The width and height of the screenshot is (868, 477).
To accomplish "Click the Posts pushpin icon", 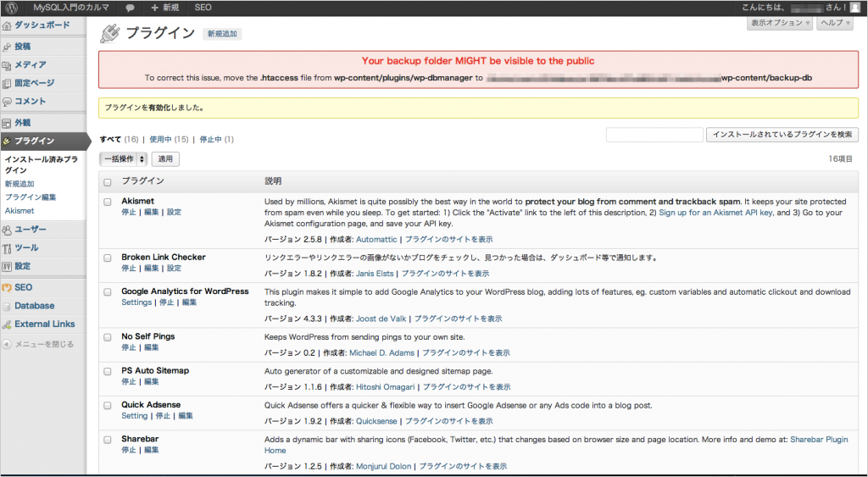I will (7, 47).
